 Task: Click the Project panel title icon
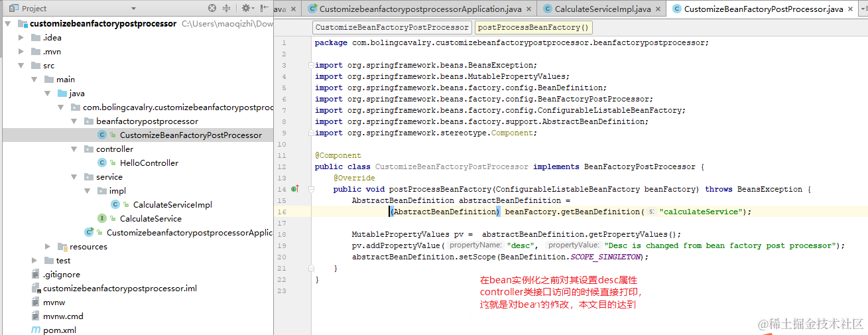13,8
